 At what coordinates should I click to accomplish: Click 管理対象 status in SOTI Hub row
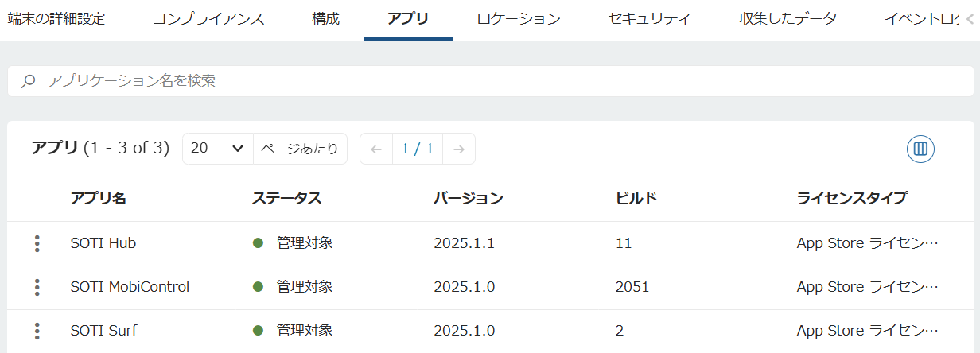coord(305,243)
